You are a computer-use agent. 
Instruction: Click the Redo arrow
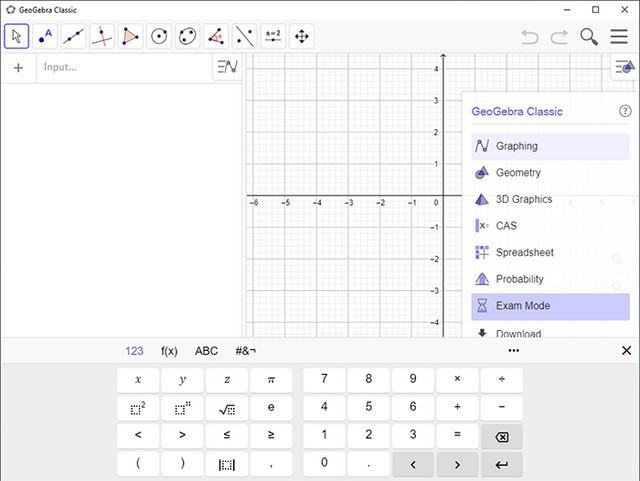559,37
